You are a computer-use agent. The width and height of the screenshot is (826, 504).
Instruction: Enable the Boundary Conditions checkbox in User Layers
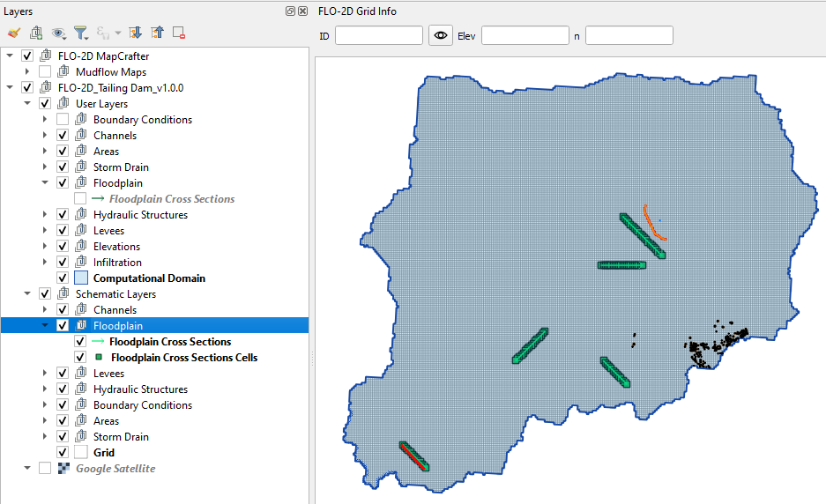coord(63,120)
